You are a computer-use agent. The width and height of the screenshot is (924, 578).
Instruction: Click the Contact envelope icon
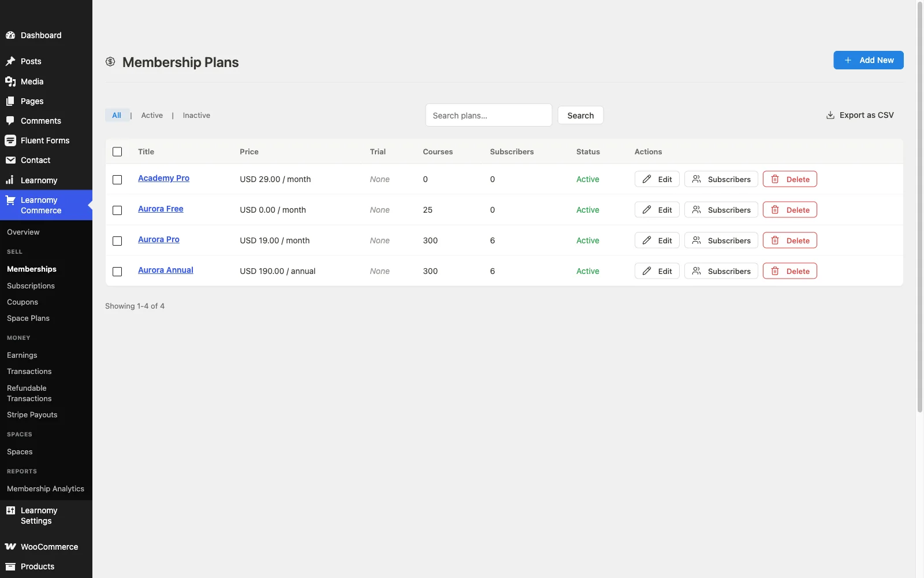pyautogui.click(x=10, y=160)
